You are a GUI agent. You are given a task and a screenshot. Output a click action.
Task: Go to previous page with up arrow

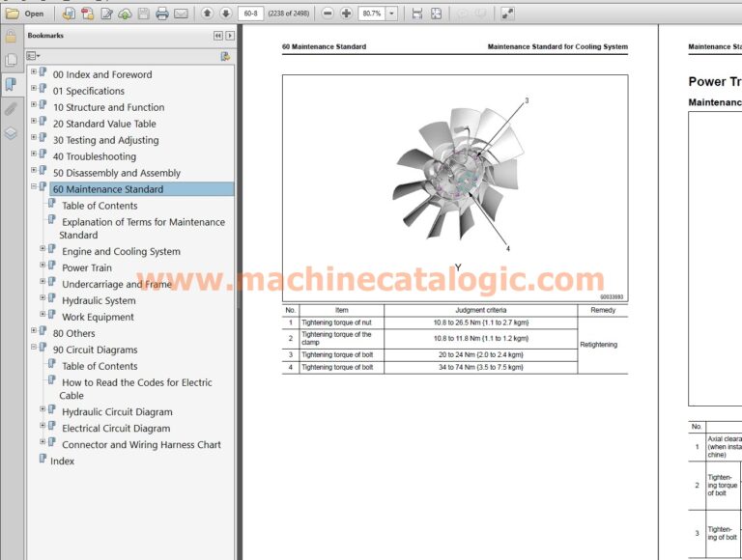click(x=207, y=14)
